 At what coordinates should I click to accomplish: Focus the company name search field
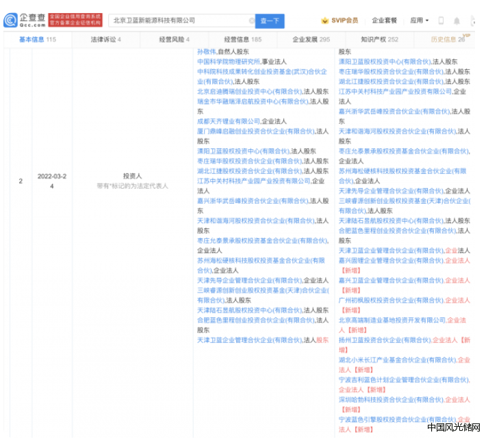click(x=182, y=21)
